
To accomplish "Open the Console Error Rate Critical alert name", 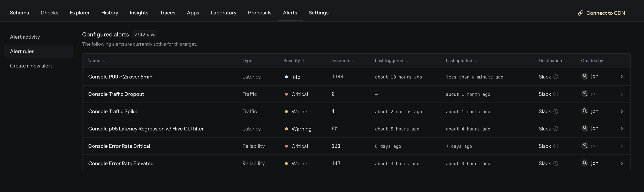I will 119,146.
